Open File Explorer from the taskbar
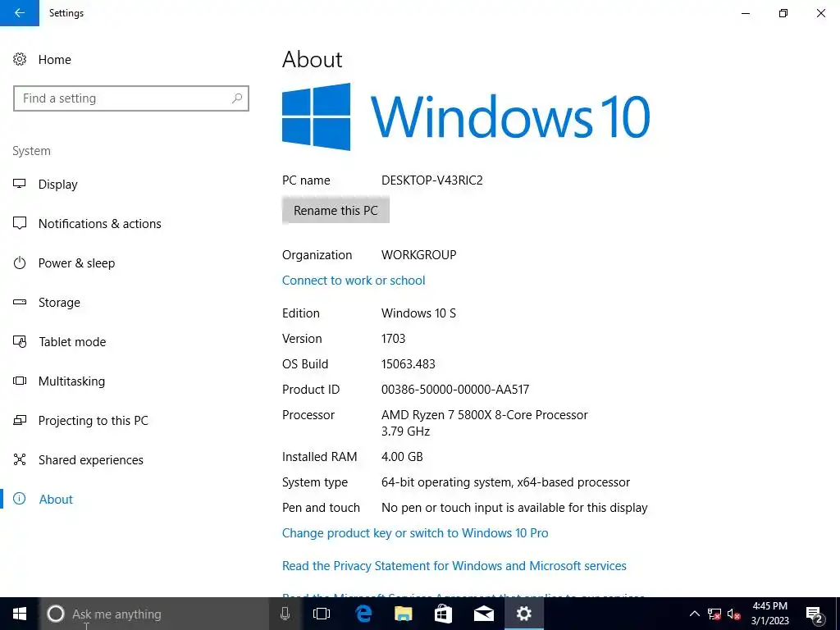 [404, 614]
